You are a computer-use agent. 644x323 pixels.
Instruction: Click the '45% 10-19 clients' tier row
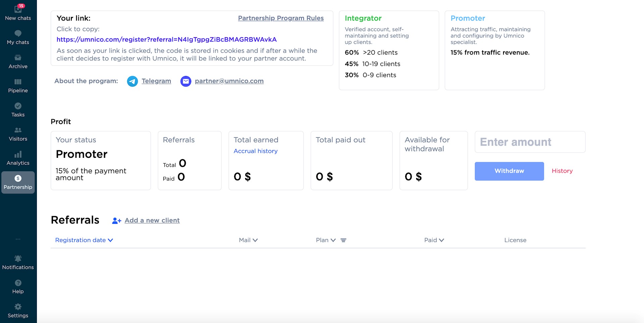tap(372, 64)
